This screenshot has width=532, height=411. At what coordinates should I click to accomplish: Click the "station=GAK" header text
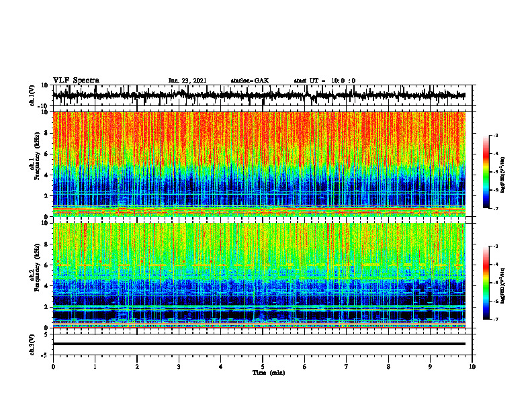coord(250,81)
